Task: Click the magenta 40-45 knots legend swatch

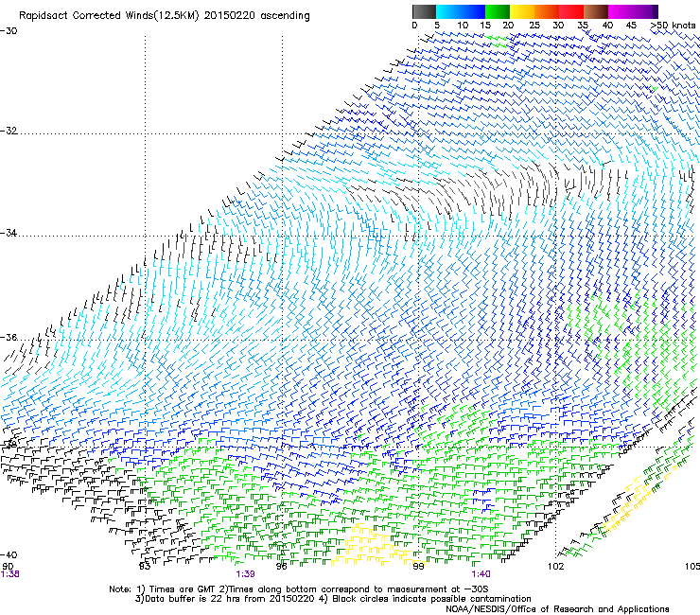Action: 620,11
